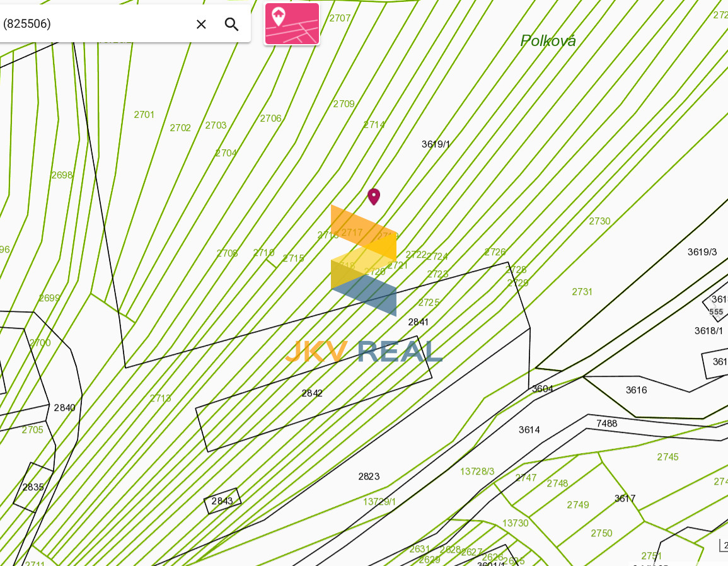Image resolution: width=728 pixels, height=566 pixels.
Task: Select green parcel number 2750
Action: pos(602,533)
